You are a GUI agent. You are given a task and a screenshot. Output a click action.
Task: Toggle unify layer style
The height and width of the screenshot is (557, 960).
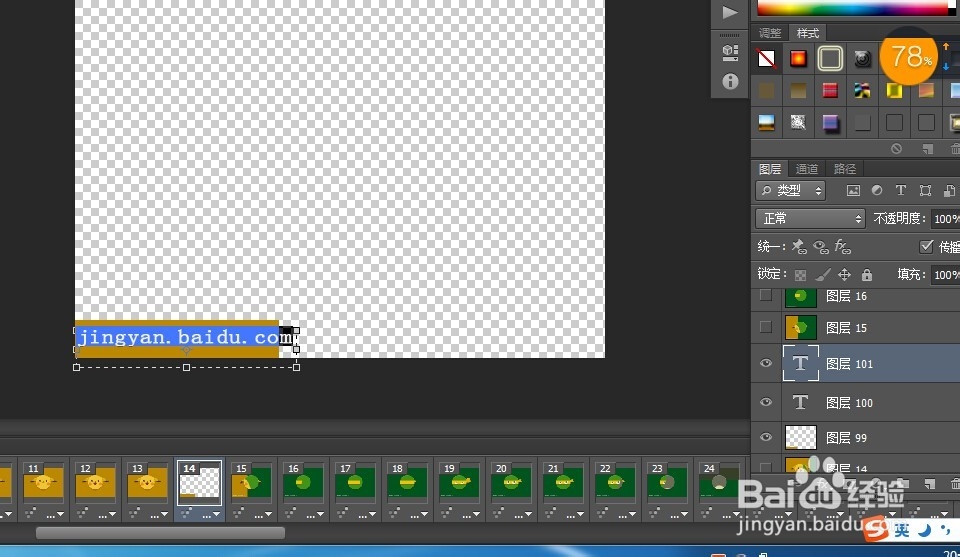click(842, 247)
